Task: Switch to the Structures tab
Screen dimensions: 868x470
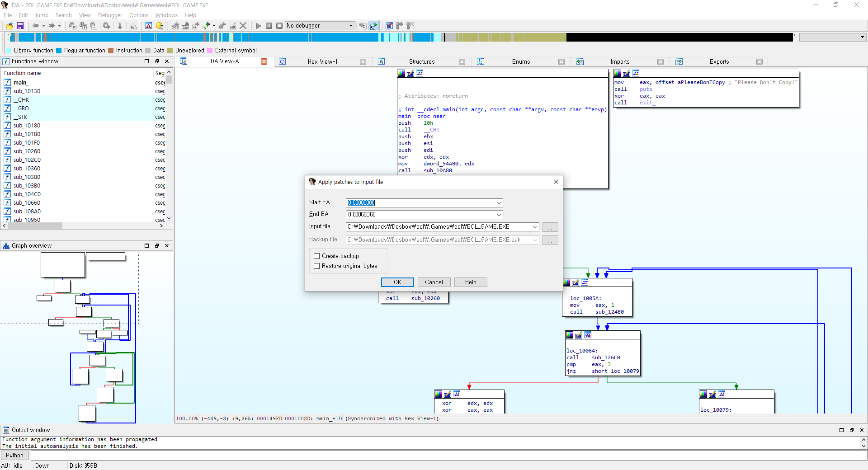Action: (421, 61)
